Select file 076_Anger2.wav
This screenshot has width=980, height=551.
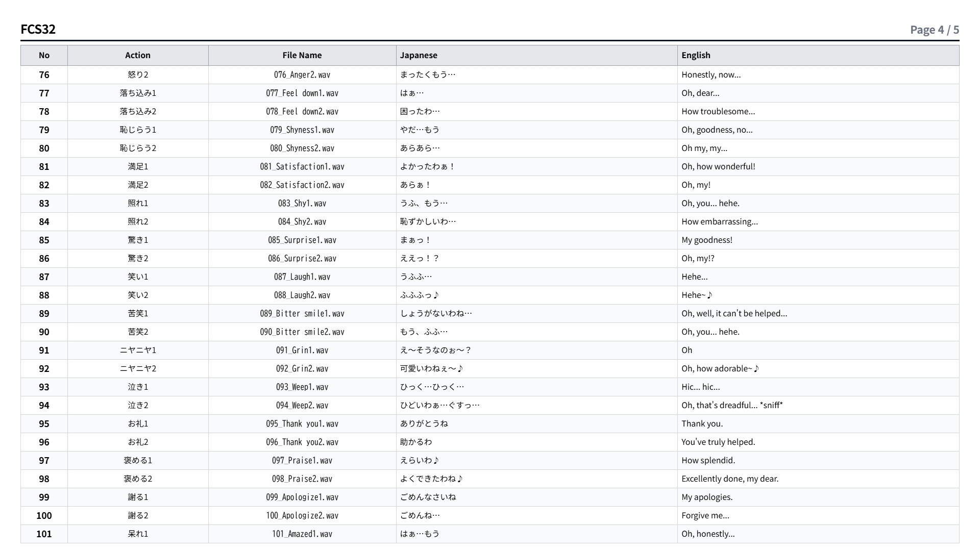302,75
